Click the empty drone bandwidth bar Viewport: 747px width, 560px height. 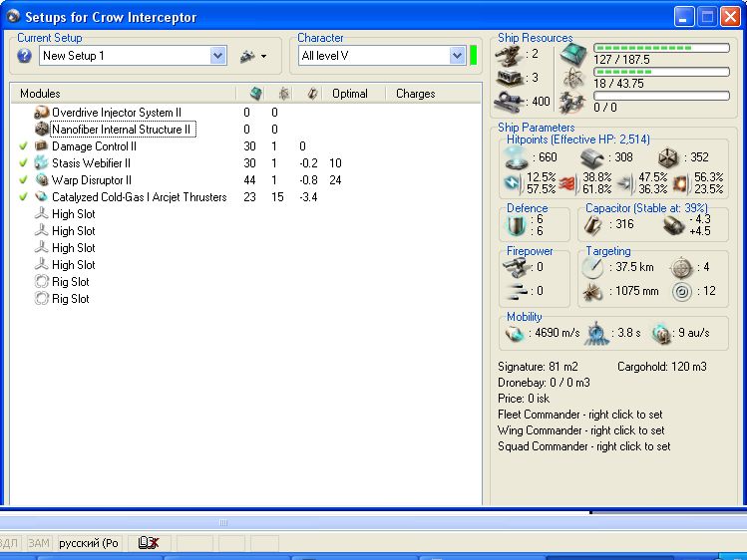tap(661, 96)
